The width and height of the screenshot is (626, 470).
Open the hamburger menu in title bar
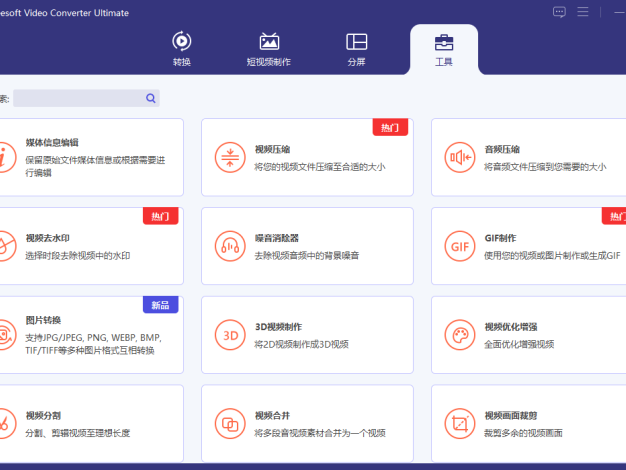tap(583, 12)
